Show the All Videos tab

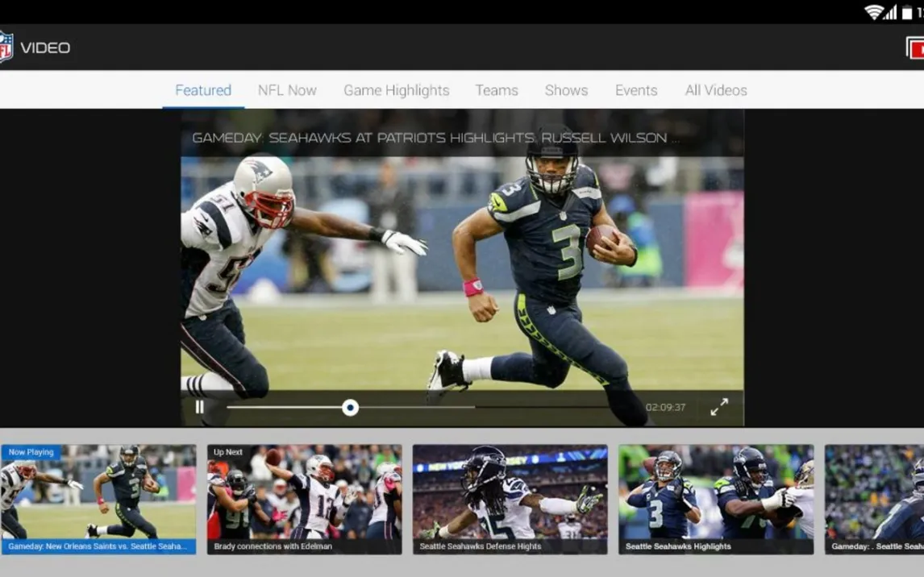[716, 90]
